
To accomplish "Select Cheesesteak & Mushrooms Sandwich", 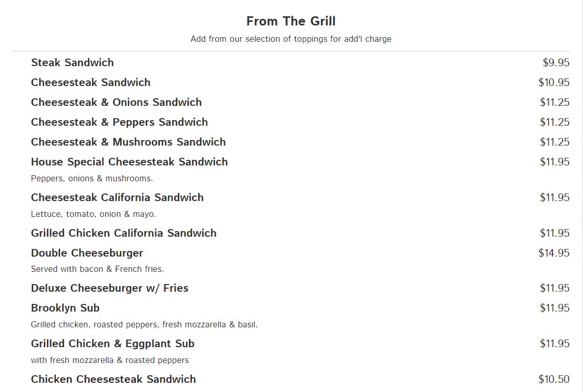I will (128, 142).
